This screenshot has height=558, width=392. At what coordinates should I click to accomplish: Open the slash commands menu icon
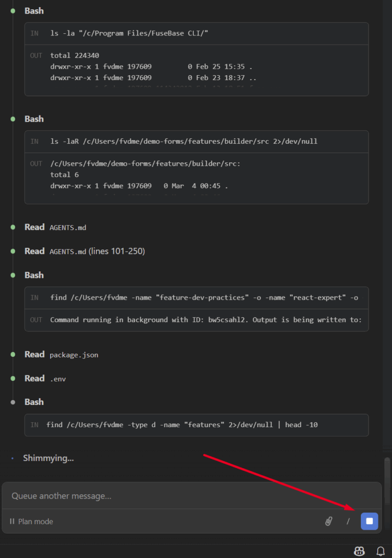348,521
